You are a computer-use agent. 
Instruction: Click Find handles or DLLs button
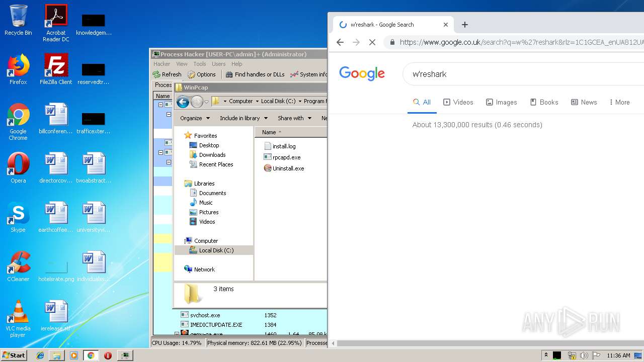coord(255,74)
